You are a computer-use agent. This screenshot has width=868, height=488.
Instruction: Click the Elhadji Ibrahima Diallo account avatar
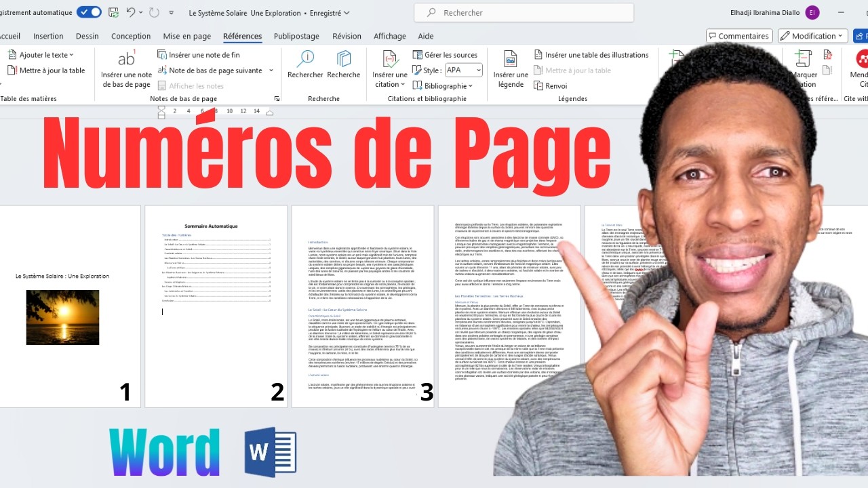click(812, 12)
